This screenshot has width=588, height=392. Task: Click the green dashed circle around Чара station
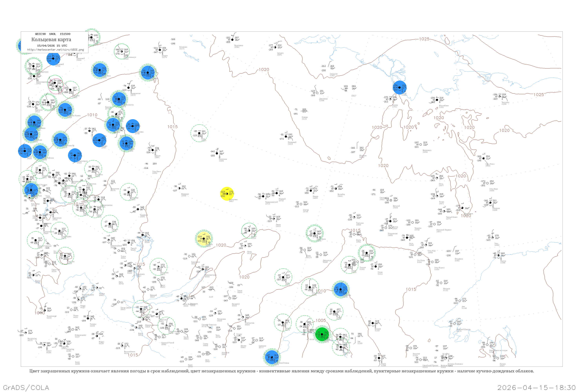click(x=283, y=277)
